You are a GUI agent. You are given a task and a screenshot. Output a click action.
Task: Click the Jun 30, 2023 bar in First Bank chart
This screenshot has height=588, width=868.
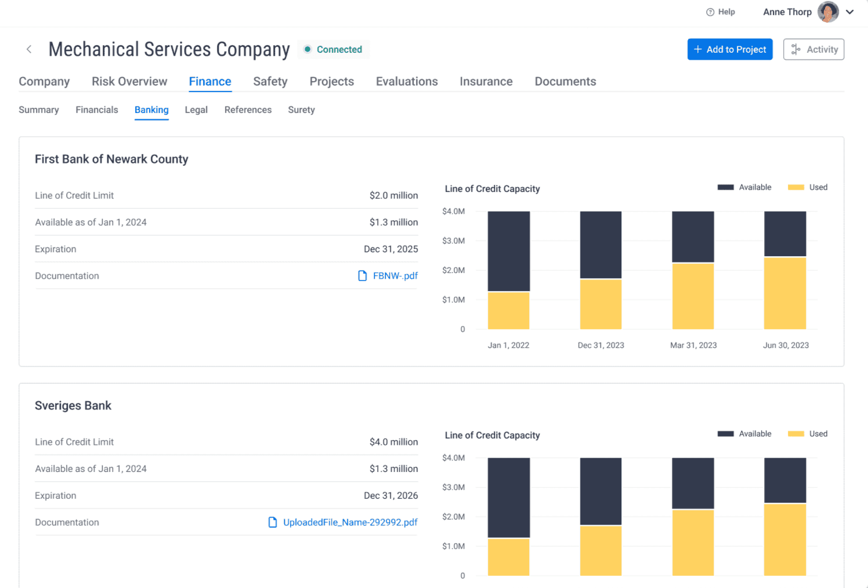tap(785, 270)
